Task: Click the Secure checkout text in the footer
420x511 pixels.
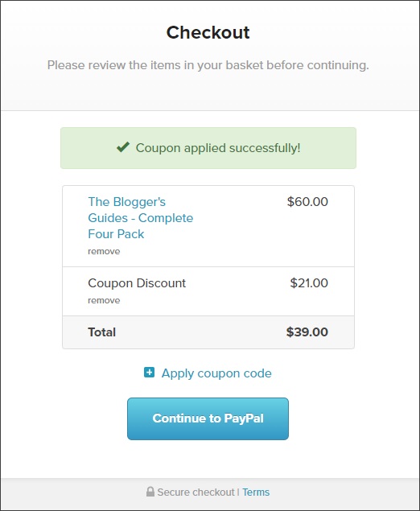Action: [x=196, y=492]
